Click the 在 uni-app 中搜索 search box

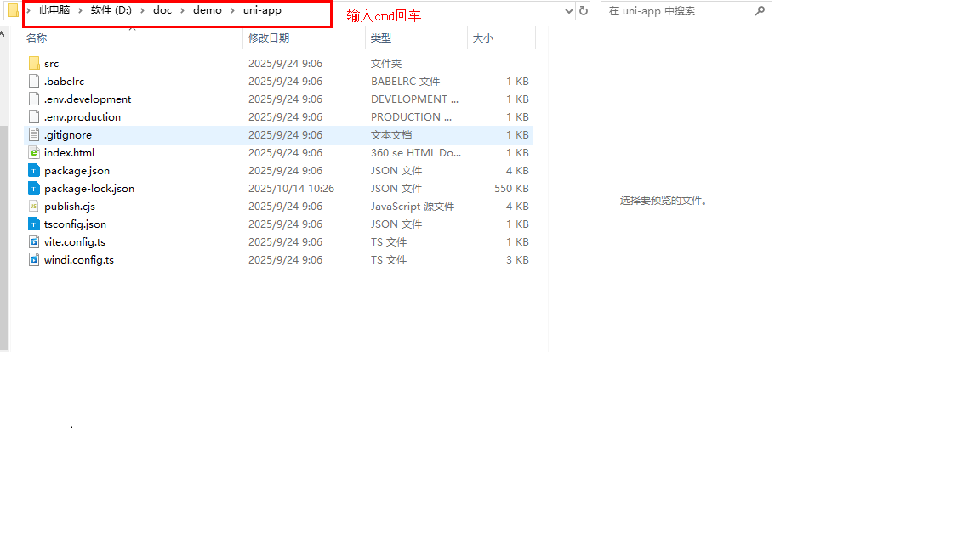tap(676, 11)
